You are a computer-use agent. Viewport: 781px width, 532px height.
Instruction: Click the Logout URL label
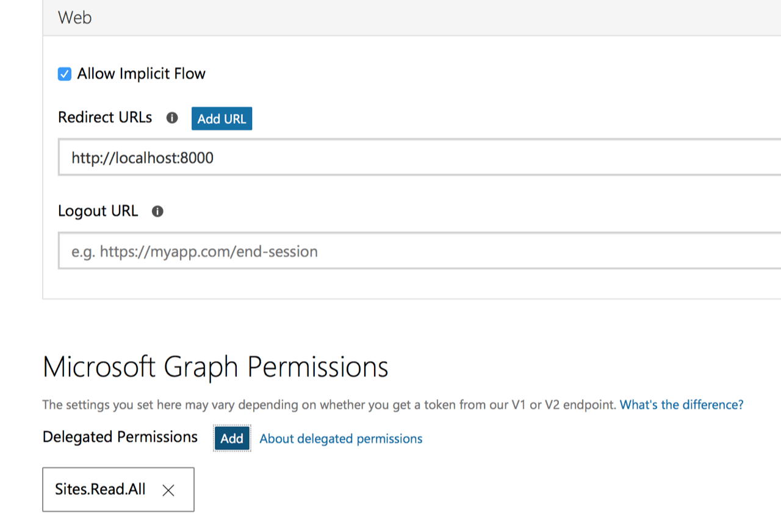98,211
